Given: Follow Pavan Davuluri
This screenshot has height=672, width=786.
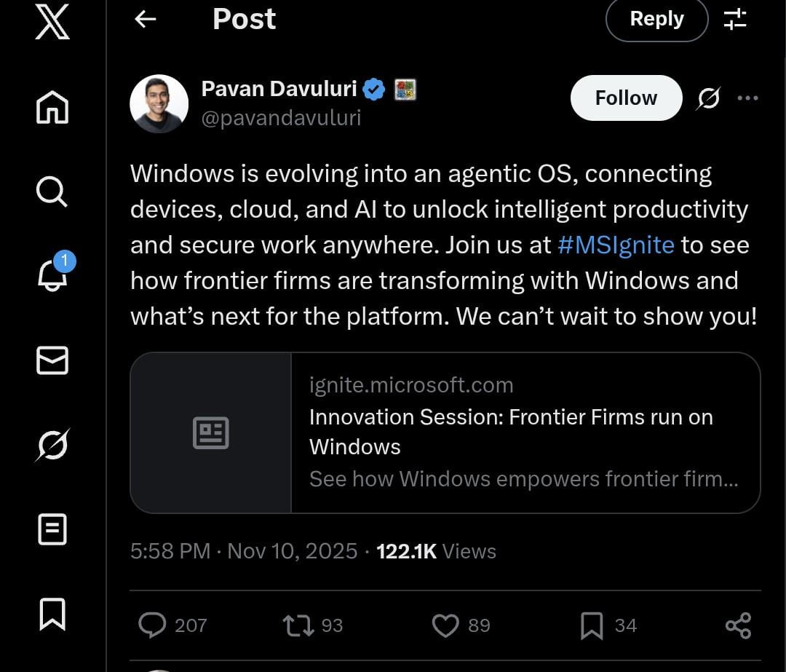Looking at the screenshot, I should coord(626,98).
